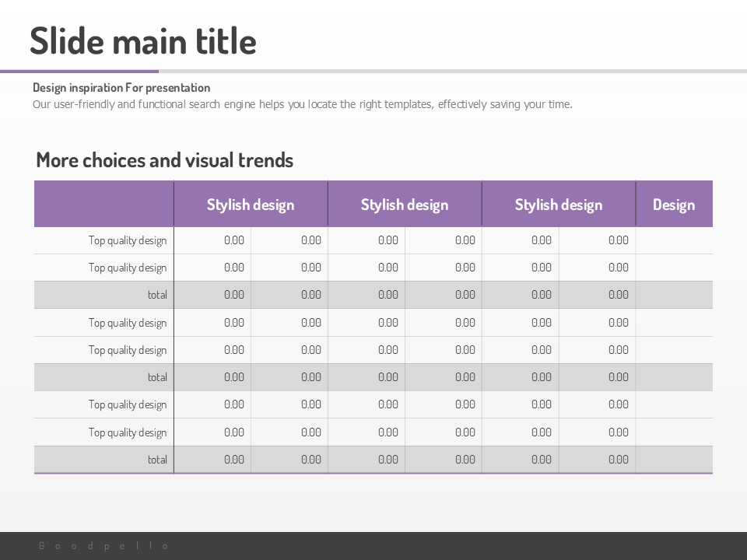Click the first "Stylish design" column header
This screenshot has height=560, width=747.
click(x=251, y=205)
